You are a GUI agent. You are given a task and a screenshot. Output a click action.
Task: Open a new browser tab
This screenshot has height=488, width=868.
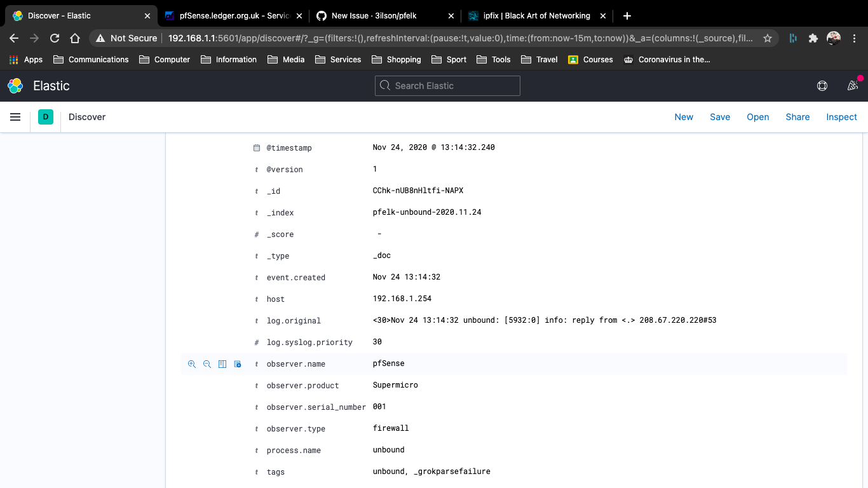click(x=627, y=16)
